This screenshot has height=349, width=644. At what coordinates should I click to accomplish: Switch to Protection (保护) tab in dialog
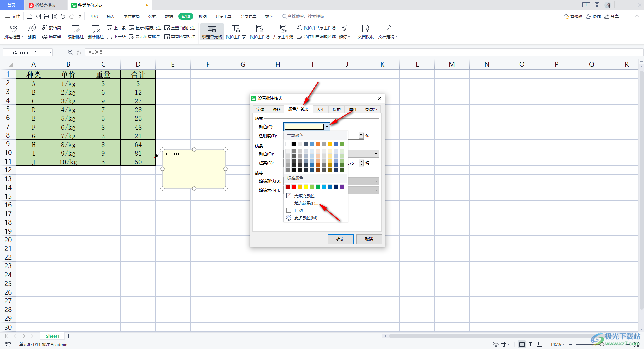pyautogui.click(x=337, y=109)
